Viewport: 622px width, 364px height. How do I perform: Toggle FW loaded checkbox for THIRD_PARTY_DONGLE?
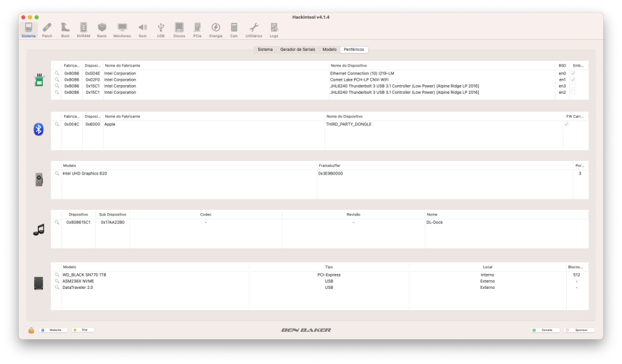tap(567, 124)
